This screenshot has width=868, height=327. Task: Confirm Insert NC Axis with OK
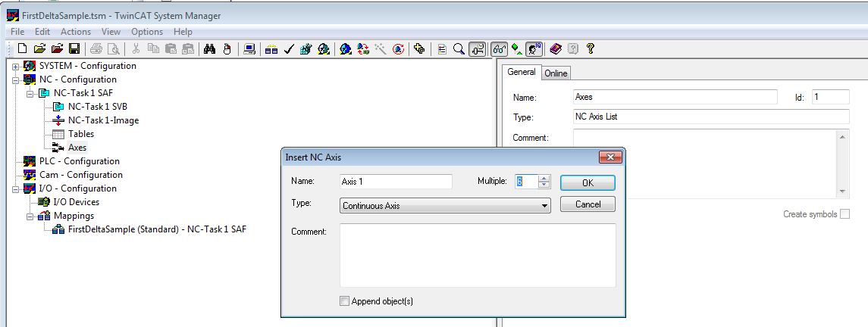coord(588,182)
